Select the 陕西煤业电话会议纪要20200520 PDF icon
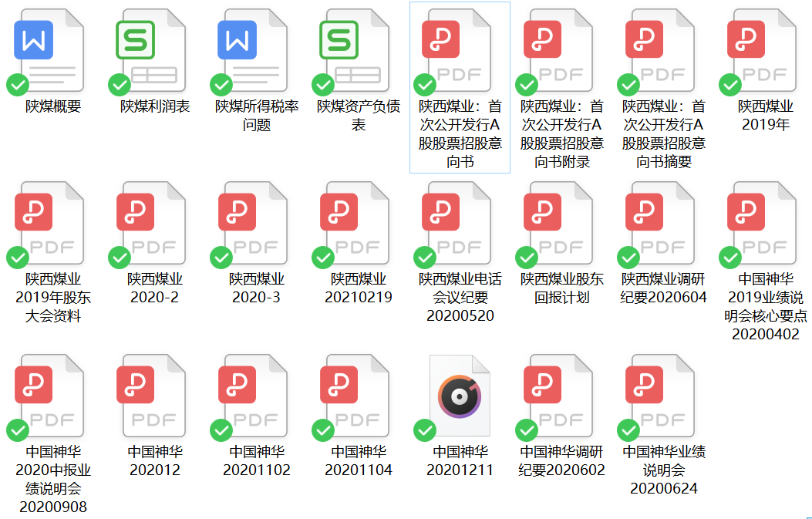The width and height of the screenshot is (812, 519). 457,223
